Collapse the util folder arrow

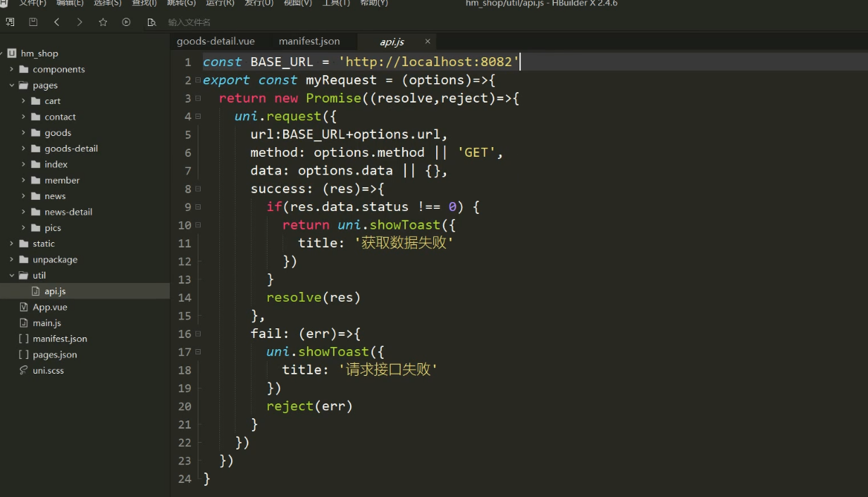pyautogui.click(x=12, y=275)
